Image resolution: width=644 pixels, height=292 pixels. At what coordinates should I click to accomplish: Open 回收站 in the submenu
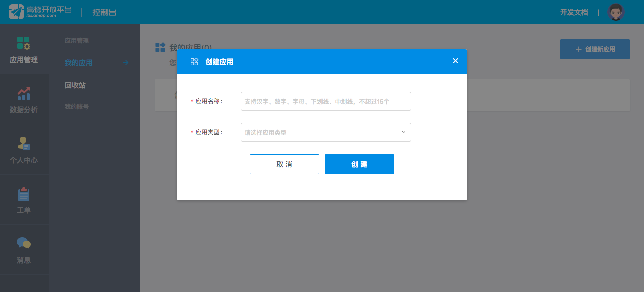click(75, 85)
